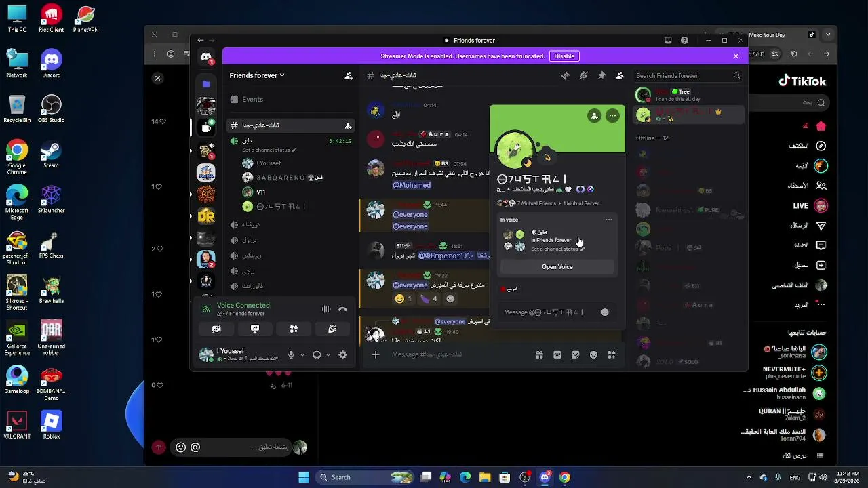Viewport: 868px width, 488px height.
Task: Deafen headphones in Discord
Action: click(317, 354)
